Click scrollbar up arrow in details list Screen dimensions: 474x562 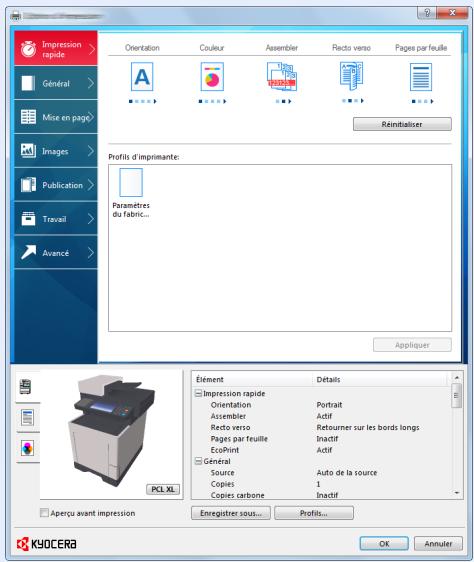pos(456,377)
